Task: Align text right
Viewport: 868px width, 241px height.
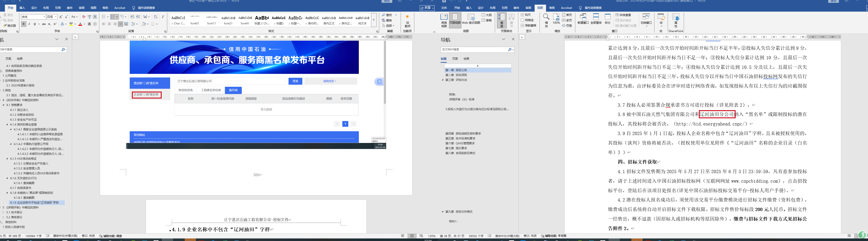Action: (x=115, y=24)
